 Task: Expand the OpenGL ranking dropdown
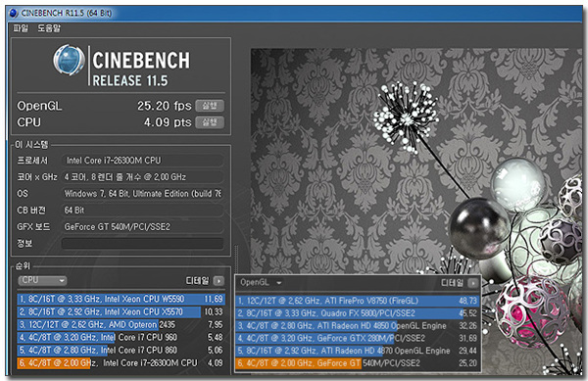pyautogui.click(x=262, y=283)
